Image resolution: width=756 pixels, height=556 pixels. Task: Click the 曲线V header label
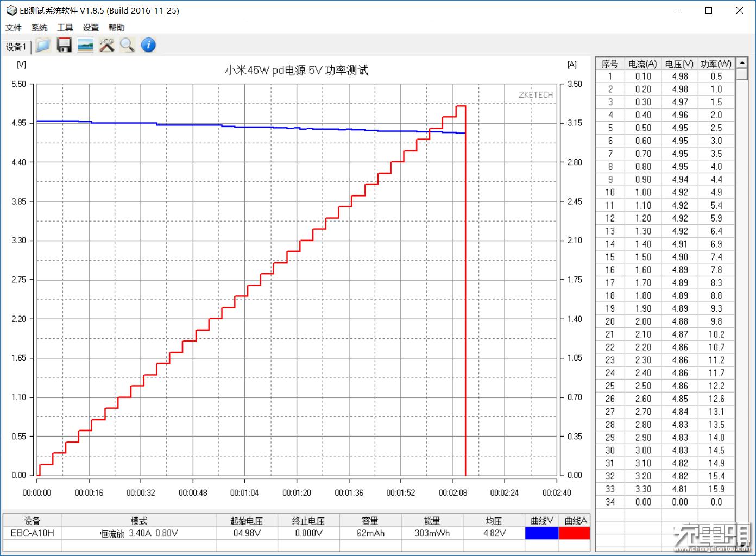pyautogui.click(x=541, y=521)
